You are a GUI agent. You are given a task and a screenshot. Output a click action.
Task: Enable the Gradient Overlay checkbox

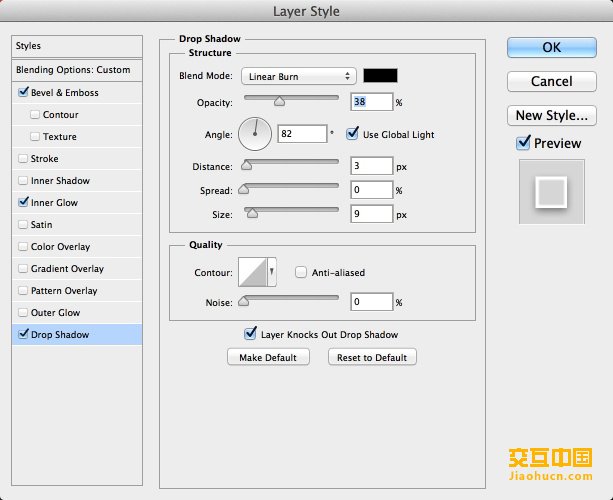point(23,268)
